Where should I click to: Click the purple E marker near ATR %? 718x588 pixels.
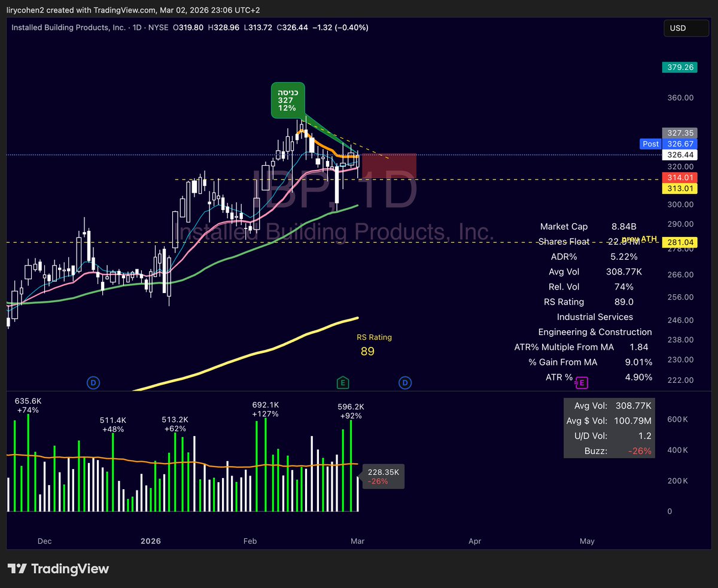point(582,382)
